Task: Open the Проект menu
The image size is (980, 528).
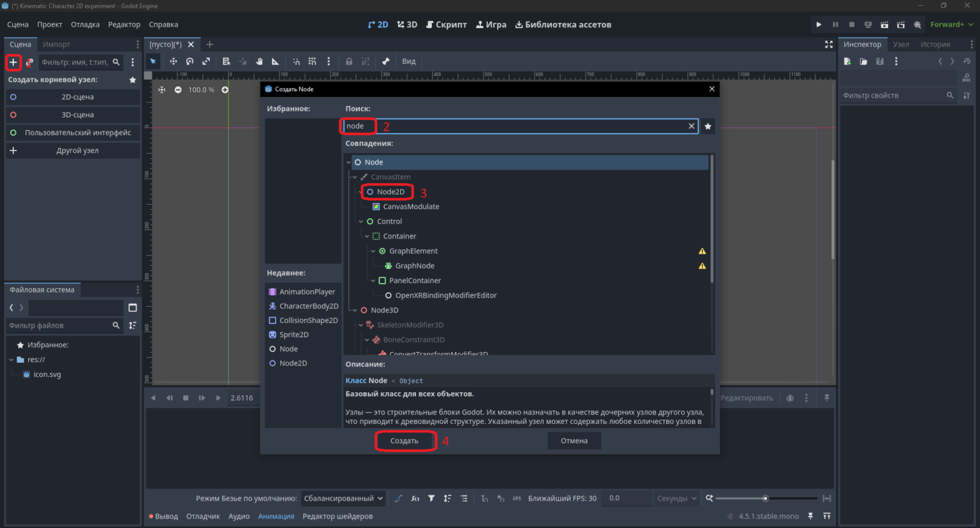Action: 50,24
